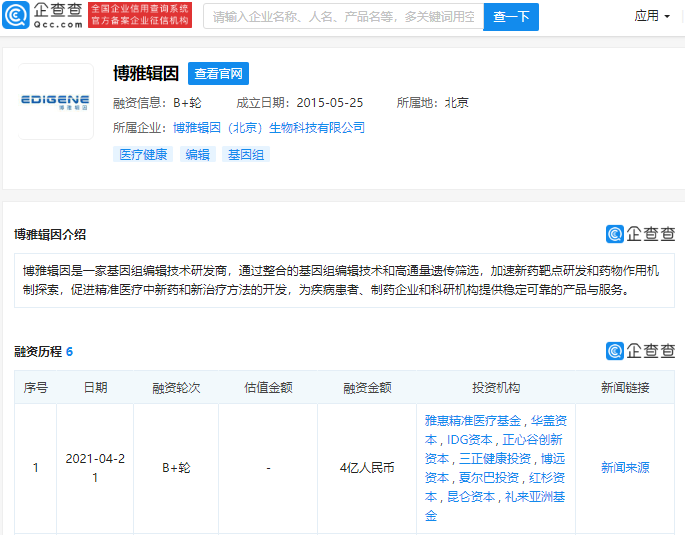This screenshot has height=535, width=685.
Task: Click 融资信息 B+轮 text
Action: [x=157, y=103]
